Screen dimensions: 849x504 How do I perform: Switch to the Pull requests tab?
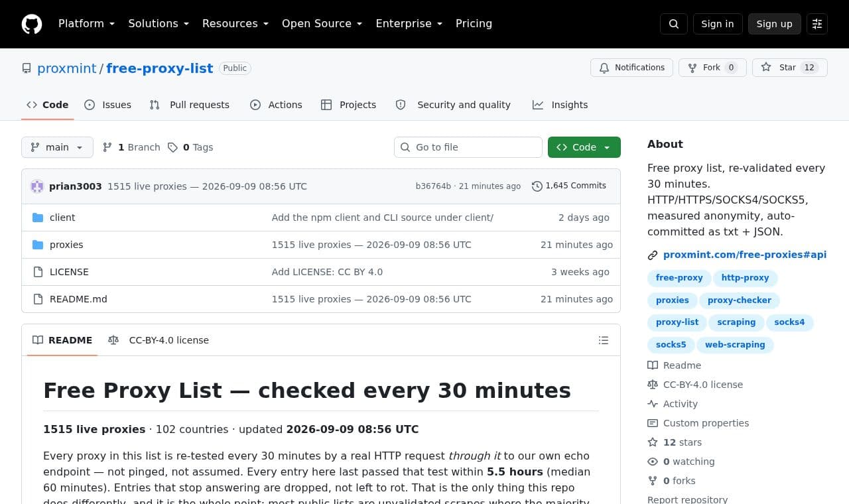[190, 105]
